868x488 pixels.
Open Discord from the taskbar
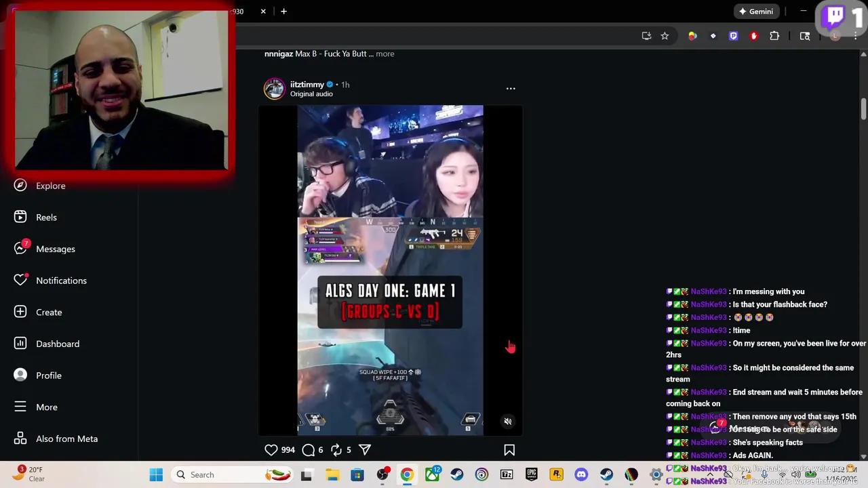[x=581, y=475]
